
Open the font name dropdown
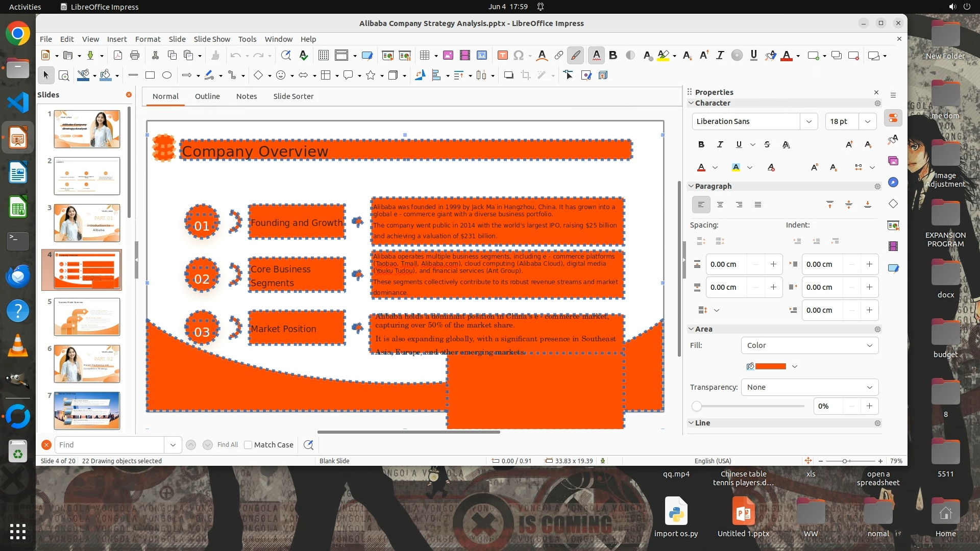pyautogui.click(x=808, y=121)
